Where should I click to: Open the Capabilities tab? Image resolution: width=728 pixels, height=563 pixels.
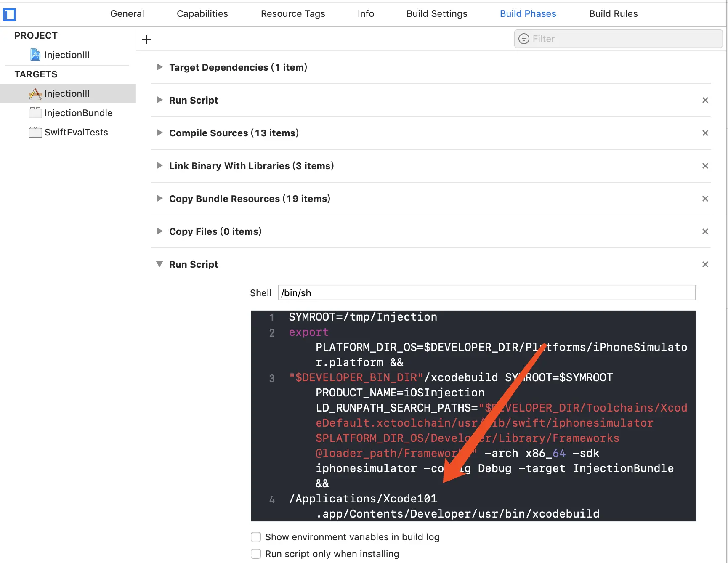point(202,13)
